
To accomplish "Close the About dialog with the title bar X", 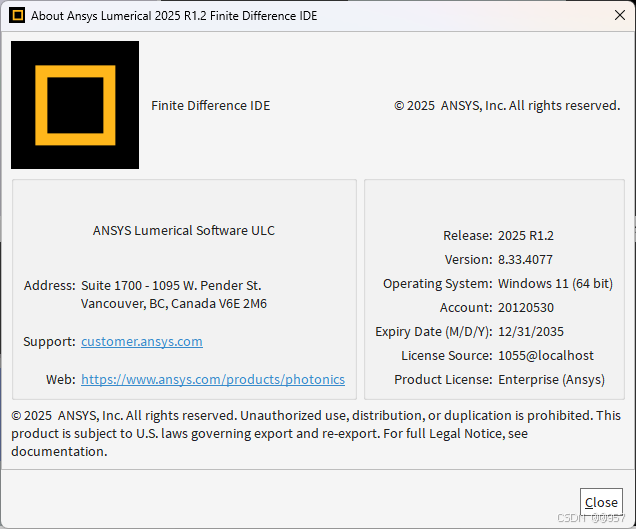I will (619, 15).
